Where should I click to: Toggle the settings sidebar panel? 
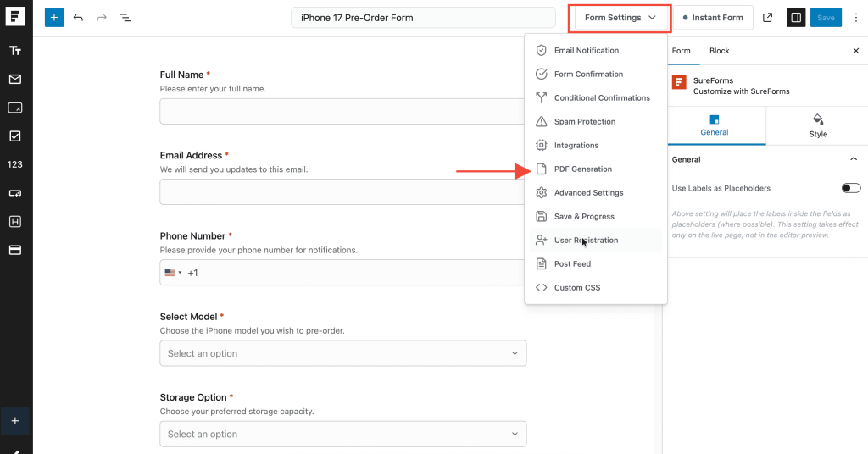click(796, 18)
